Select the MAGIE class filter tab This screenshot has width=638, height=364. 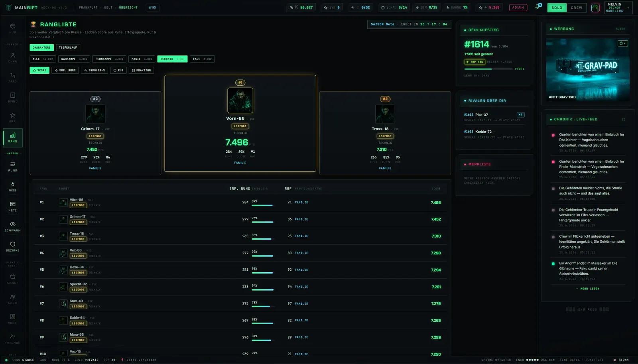[142, 59]
